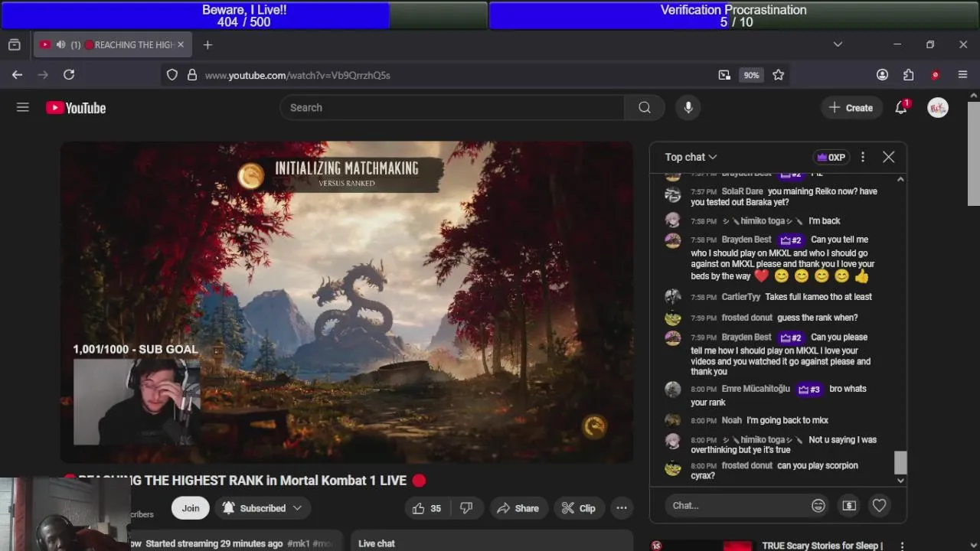Close the live chat panel

[x=888, y=157]
